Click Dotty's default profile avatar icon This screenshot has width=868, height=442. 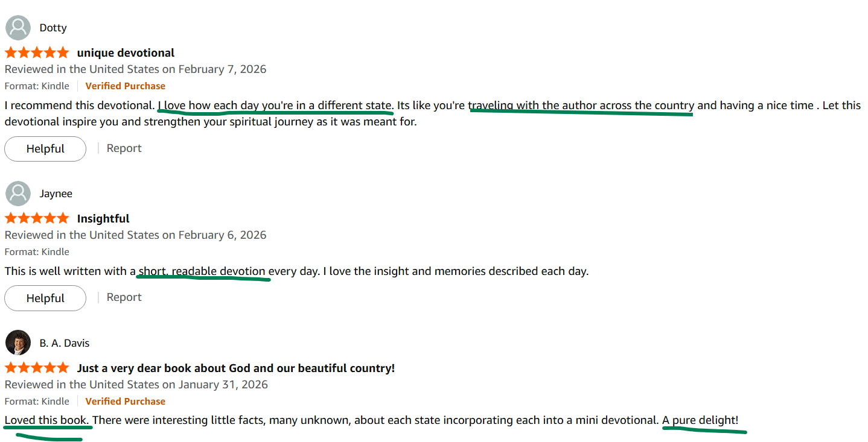pyautogui.click(x=18, y=28)
